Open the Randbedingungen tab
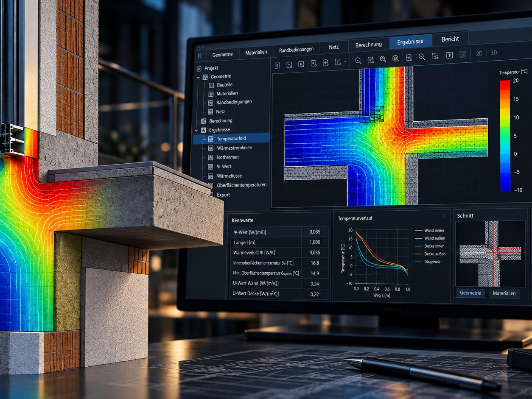Image resolution: width=532 pixels, height=399 pixels. point(296,50)
